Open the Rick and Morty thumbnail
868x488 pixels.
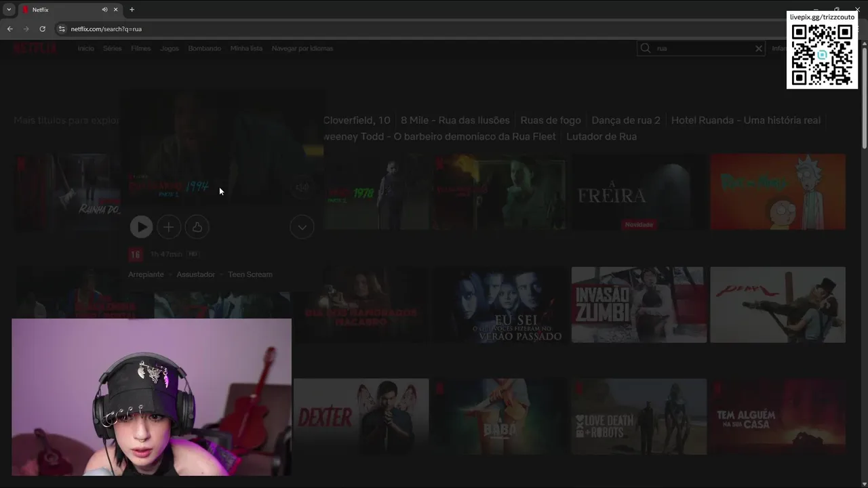click(778, 192)
